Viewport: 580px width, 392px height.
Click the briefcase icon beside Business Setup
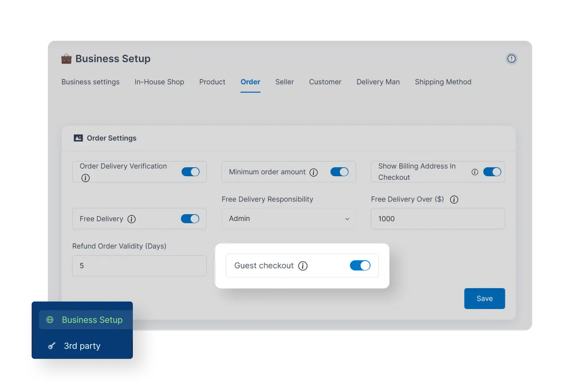[x=66, y=58]
